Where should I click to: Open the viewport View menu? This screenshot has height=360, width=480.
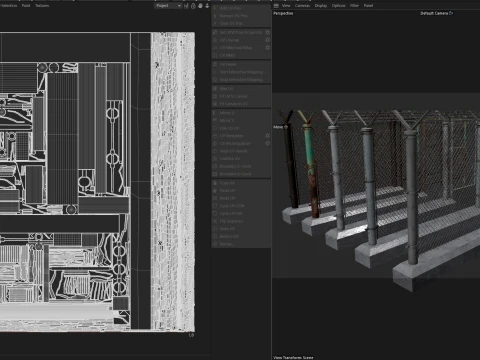[x=286, y=6]
